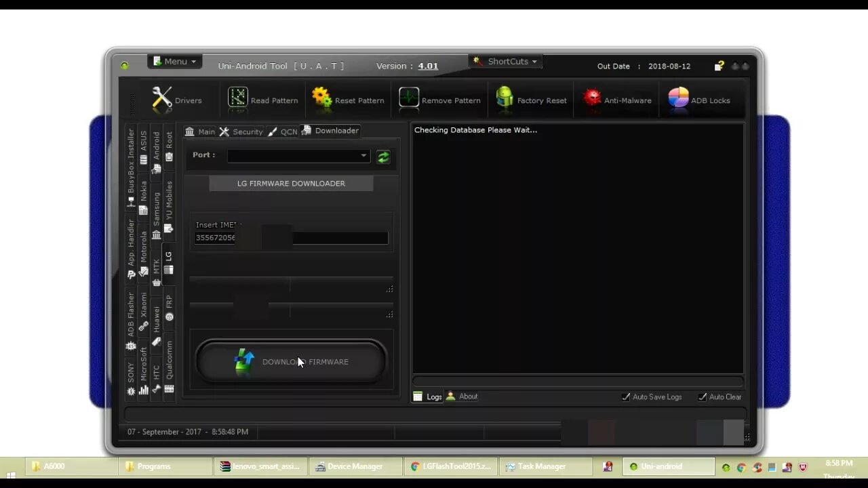
Task: Open the Root side tab
Action: [169, 146]
